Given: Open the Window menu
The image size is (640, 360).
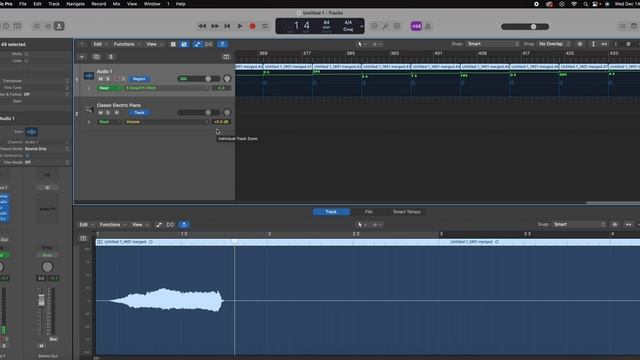Looking at the screenshot, I should [152, 4].
